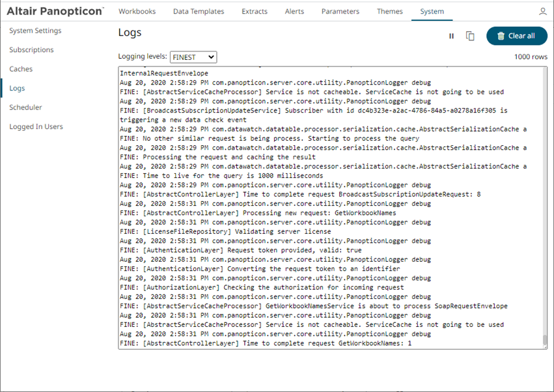Go to Subscriptions in the sidebar
Screen dimensions: 554x392
31,50
